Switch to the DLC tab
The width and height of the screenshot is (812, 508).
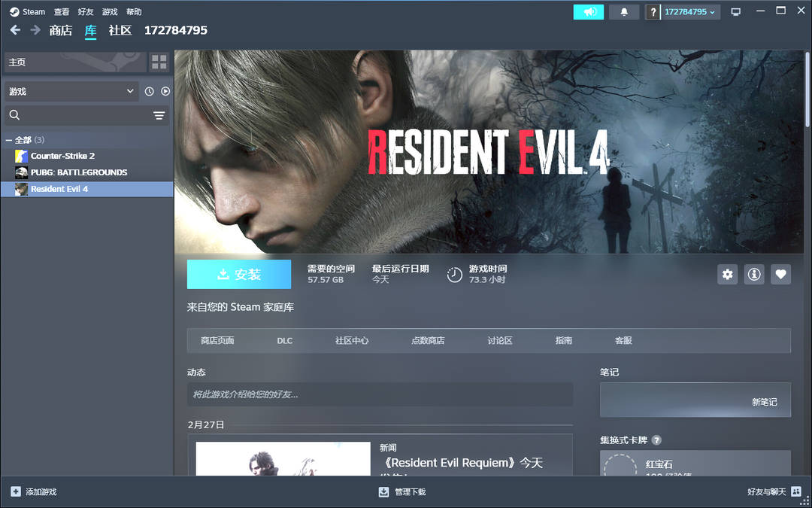tap(284, 341)
